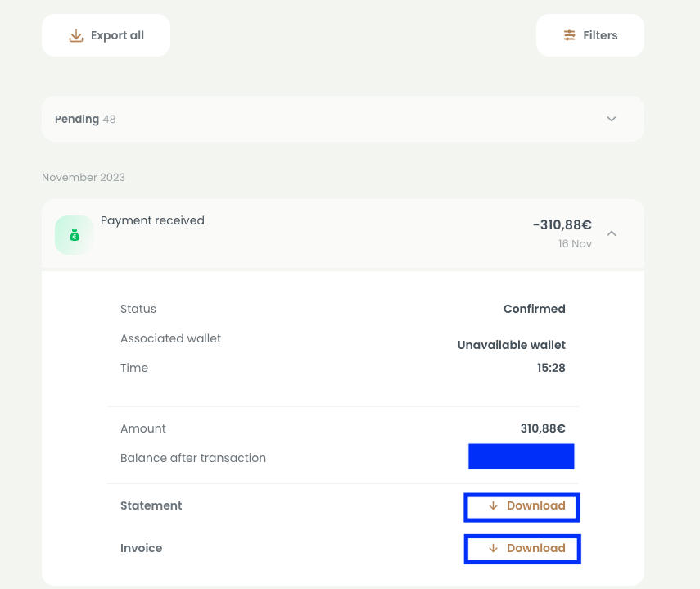The image size is (700, 589).
Task: Click the -310,88€ transaction total
Action: point(562,225)
